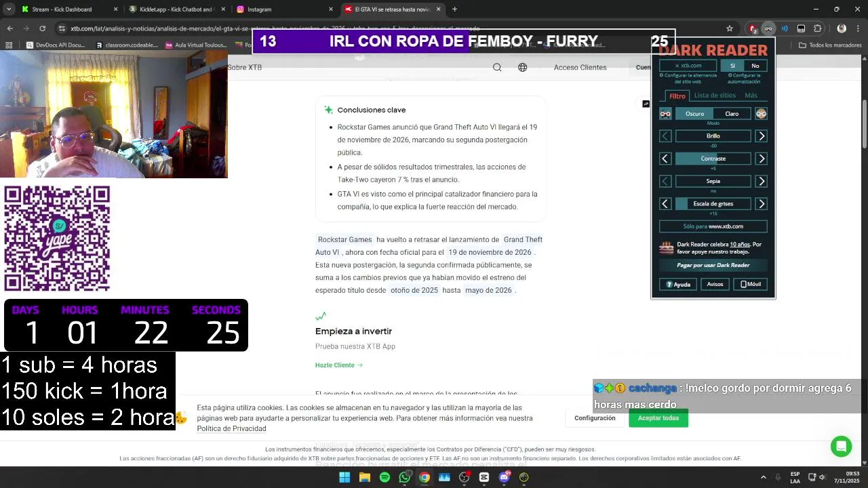Open CapCut from the taskbar
Screen dimensions: 868x488
pos(484,477)
